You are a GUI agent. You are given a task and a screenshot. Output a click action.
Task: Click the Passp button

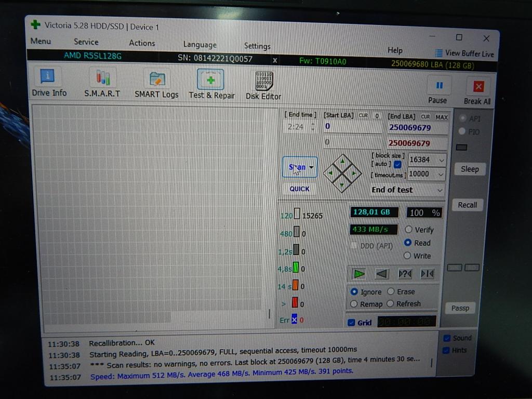(x=460, y=308)
